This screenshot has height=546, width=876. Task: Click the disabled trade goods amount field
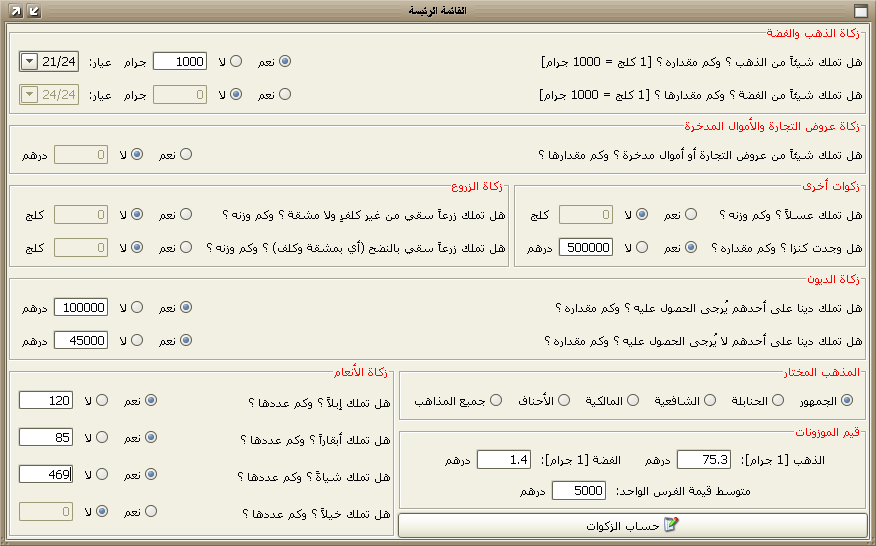point(81,154)
